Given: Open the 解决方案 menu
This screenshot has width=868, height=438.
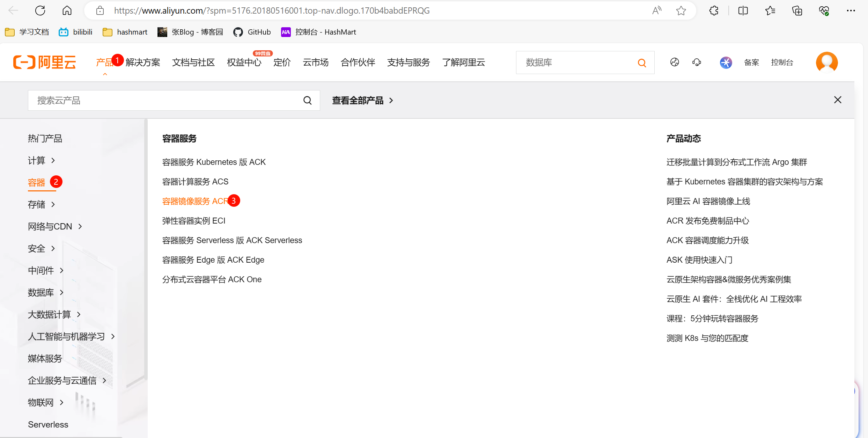Looking at the screenshot, I should point(142,62).
